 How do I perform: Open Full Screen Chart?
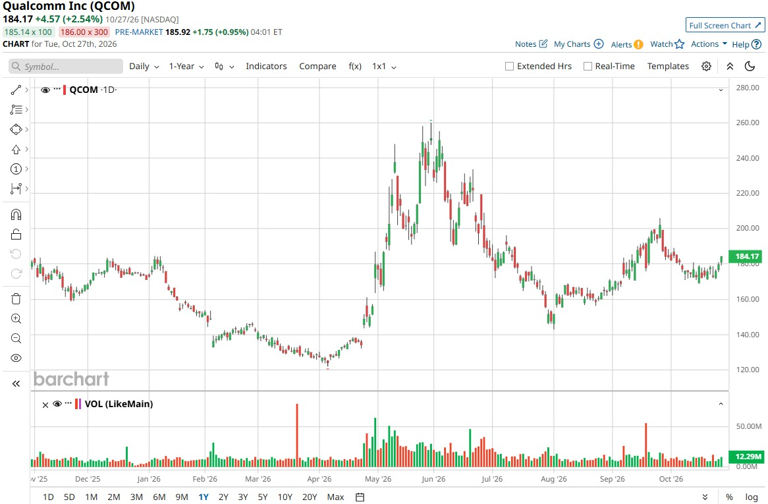pos(725,25)
